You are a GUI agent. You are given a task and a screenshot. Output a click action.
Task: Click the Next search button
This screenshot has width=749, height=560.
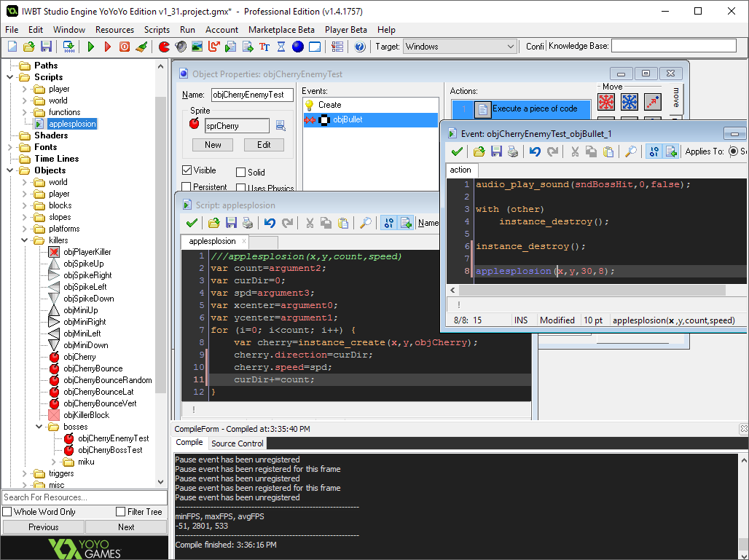(126, 527)
